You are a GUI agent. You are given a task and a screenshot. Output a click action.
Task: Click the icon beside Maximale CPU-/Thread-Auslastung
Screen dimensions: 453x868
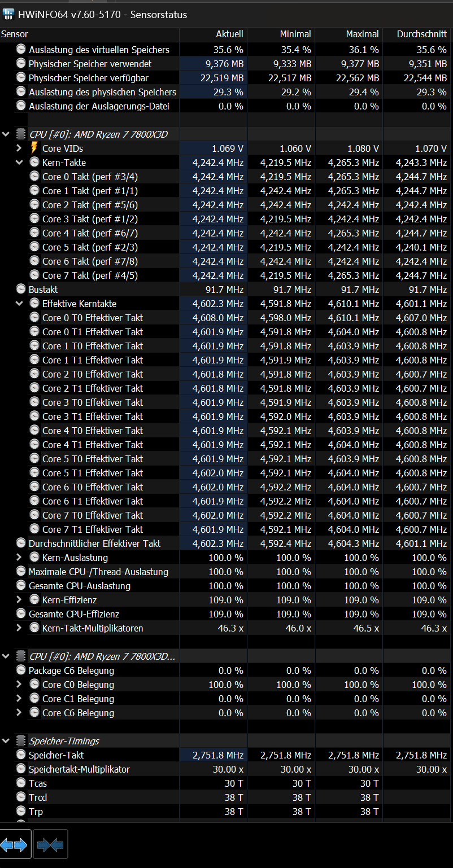point(21,572)
